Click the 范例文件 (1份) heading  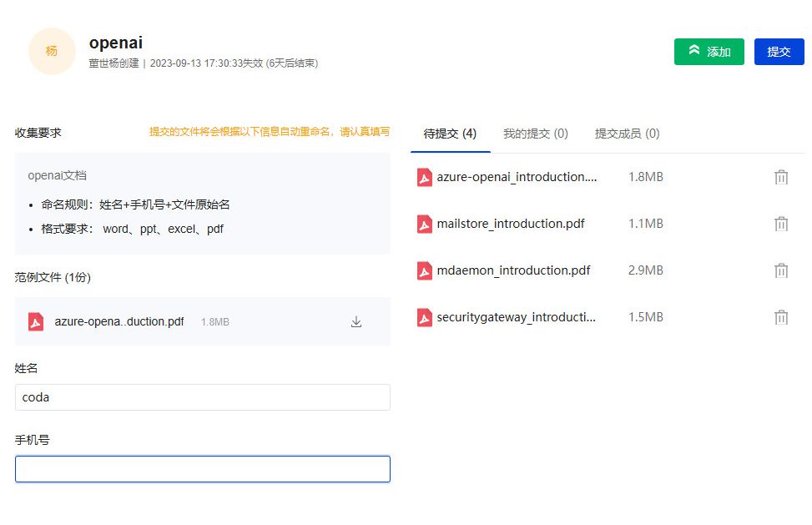(53, 277)
